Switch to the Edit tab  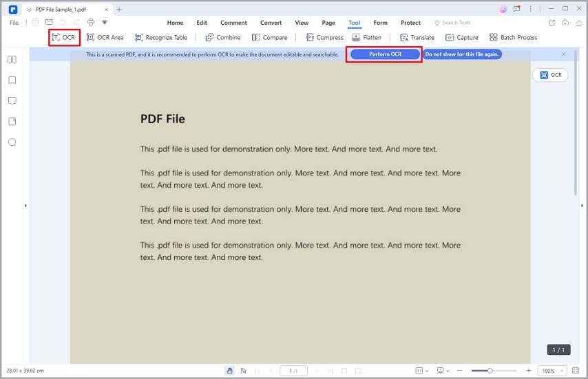pyautogui.click(x=202, y=23)
